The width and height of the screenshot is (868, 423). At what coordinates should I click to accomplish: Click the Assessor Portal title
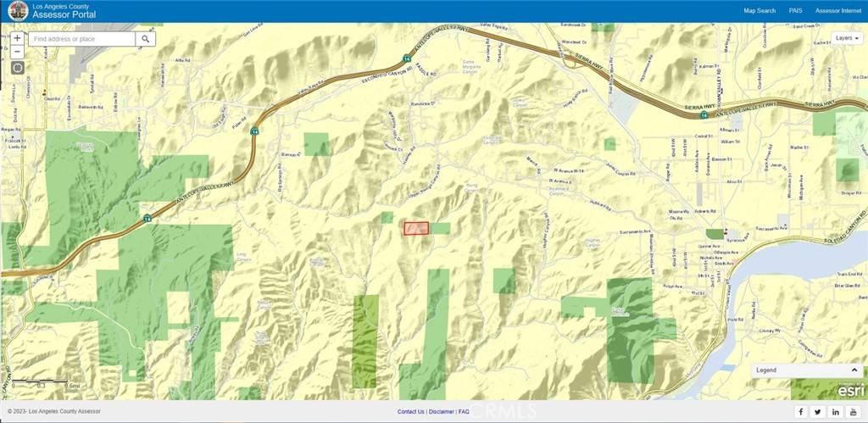coord(64,15)
